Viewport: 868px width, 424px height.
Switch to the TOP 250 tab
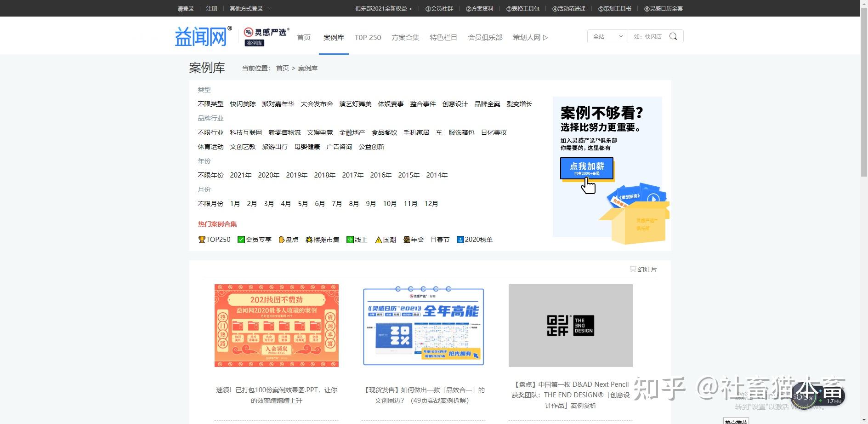[368, 37]
